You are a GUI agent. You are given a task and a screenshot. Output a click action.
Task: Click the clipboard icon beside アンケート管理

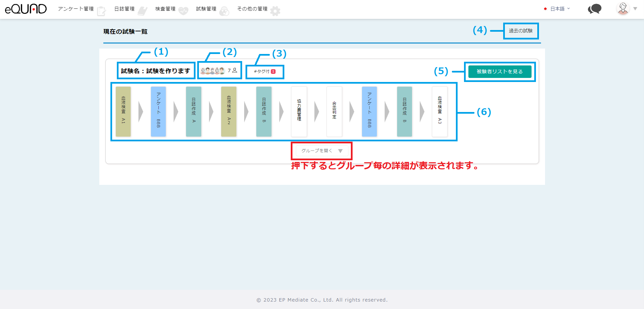click(101, 11)
